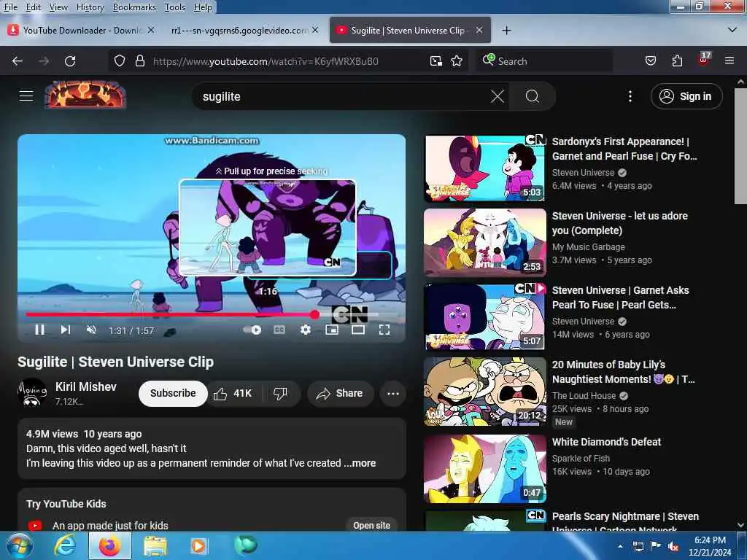This screenshot has height=560, width=747.
Task: Open the Tools menu
Action: (x=175, y=7)
